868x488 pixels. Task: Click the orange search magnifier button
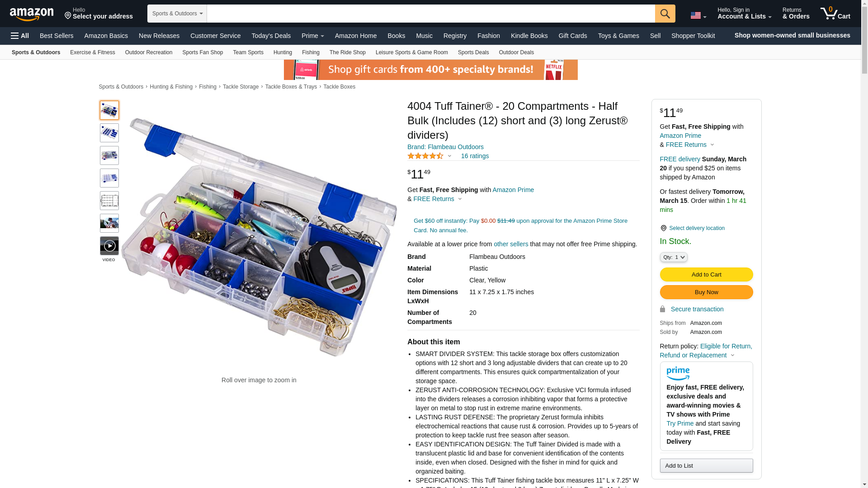(665, 14)
